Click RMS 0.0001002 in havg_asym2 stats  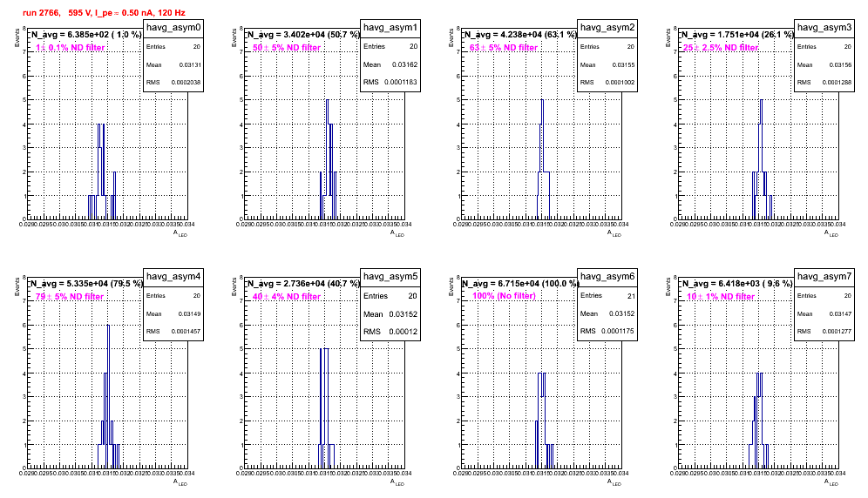[x=607, y=82]
